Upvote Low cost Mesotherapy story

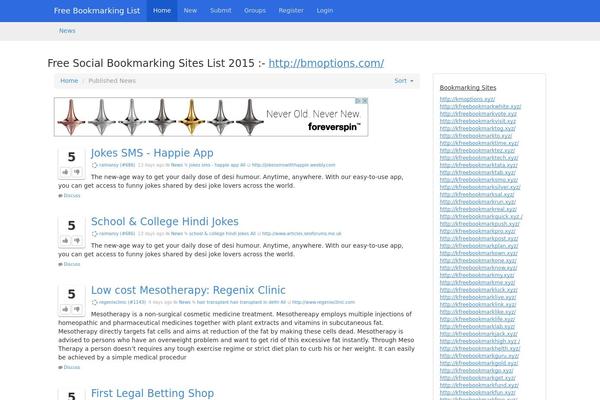[65, 309]
